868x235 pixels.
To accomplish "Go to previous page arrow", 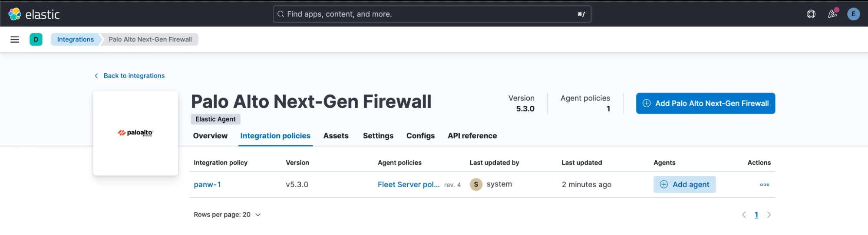I will [x=744, y=215].
